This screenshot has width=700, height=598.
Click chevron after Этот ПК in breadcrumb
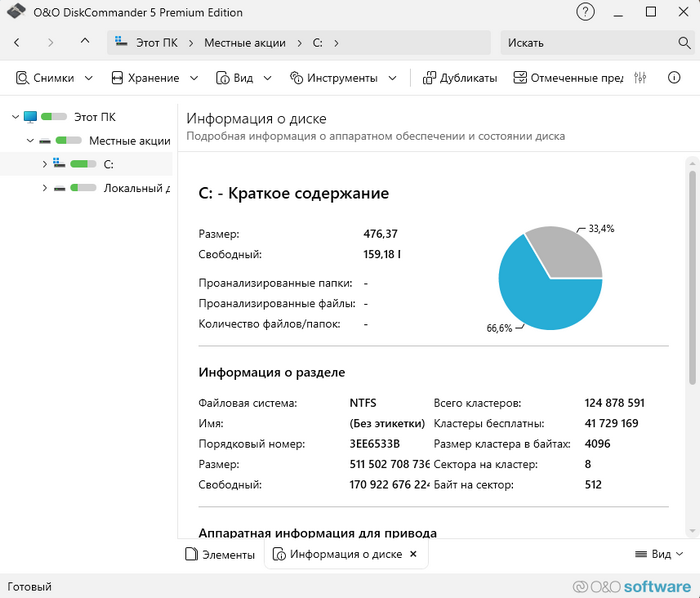pos(191,43)
